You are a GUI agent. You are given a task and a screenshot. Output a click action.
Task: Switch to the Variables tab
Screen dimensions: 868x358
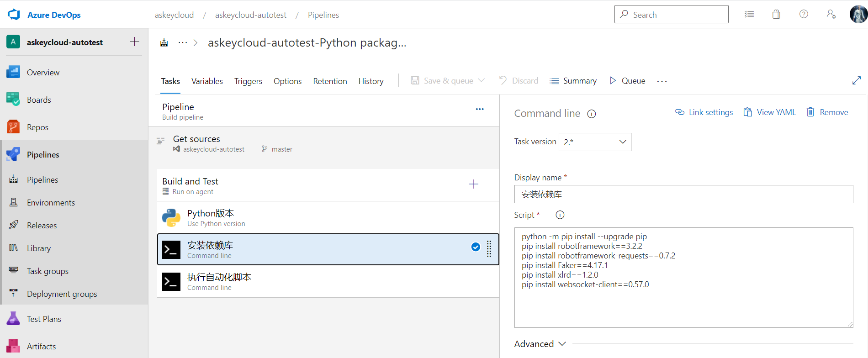pyautogui.click(x=207, y=81)
